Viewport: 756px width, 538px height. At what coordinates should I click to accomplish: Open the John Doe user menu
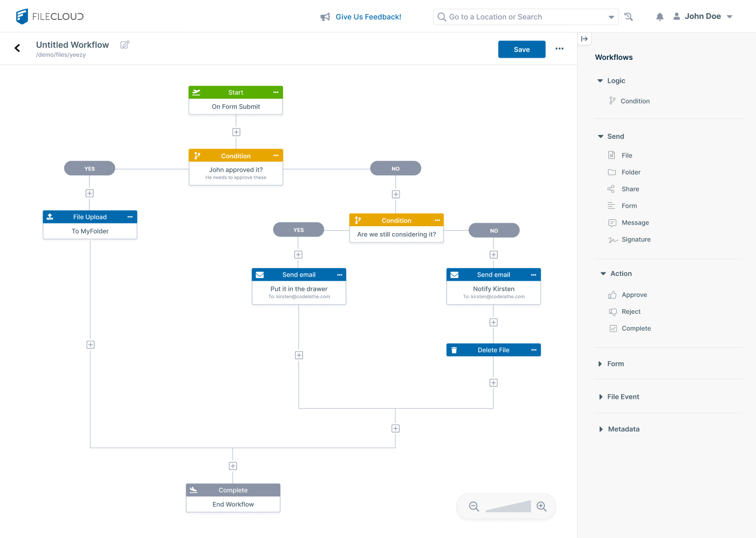tap(703, 17)
